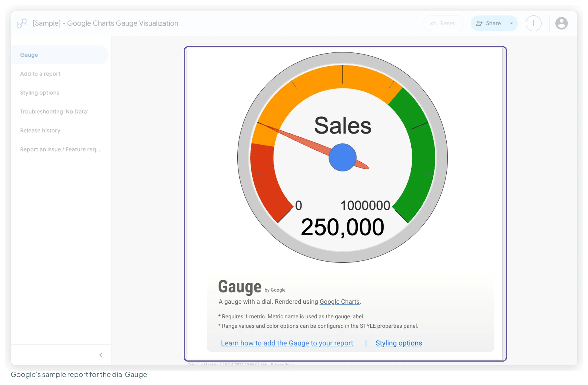Click the Looker Studio logo icon

tap(22, 23)
